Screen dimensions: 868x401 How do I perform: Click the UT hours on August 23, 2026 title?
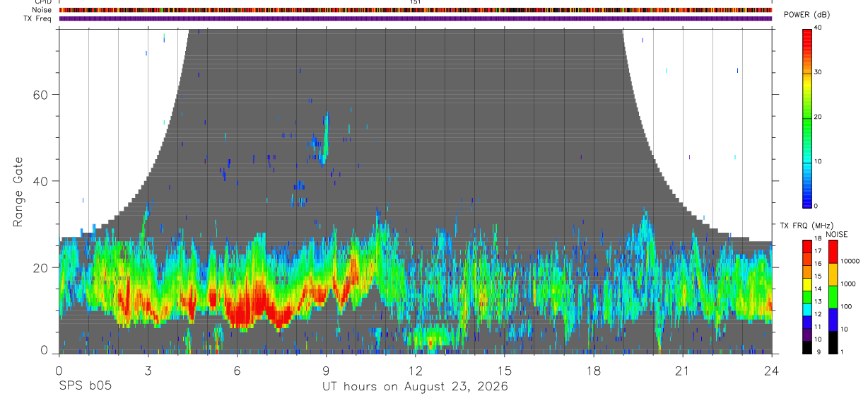415,387
